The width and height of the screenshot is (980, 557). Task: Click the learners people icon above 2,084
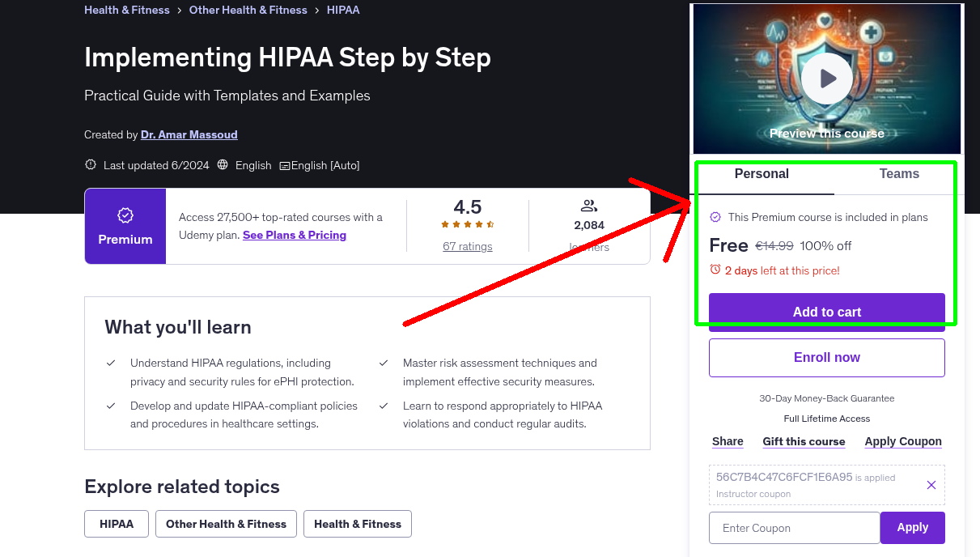(589, 205)
